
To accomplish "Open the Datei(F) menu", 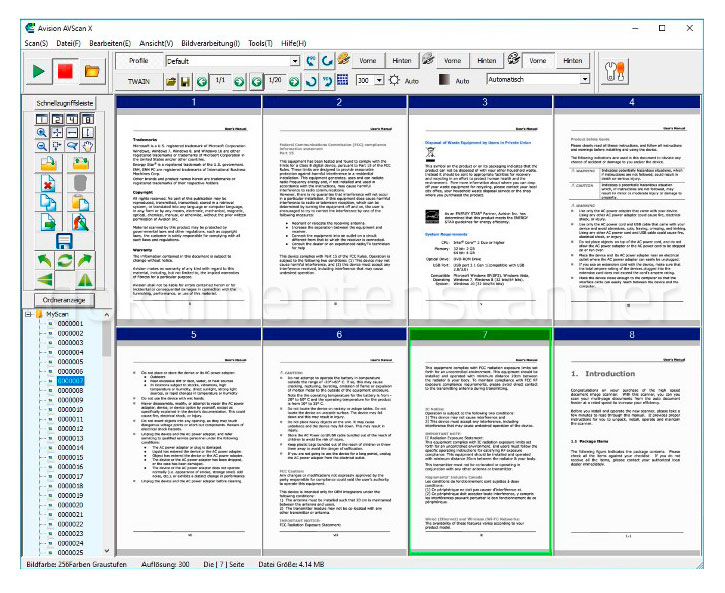I will pyautogui.click(x=68, y=43).
